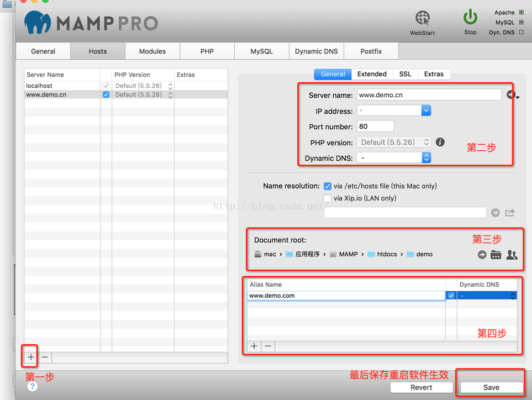Open the PHP version dropdown in General pane
Screen dimensions: 532x400
coord(393,142)
